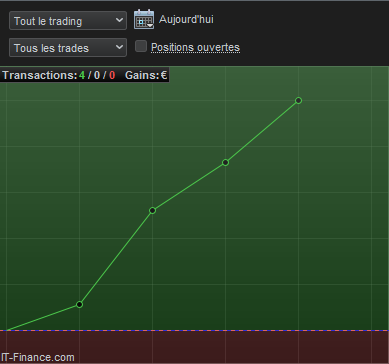389x364 pixels.
Task: Open the calendar date picker icon
Action: [x=144, y=19]
